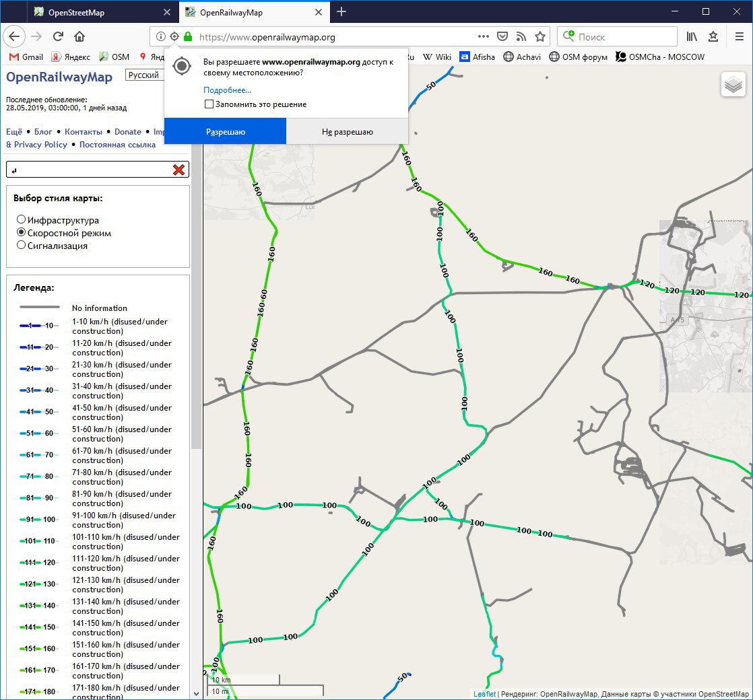
Task: Click the Выбор стиля карты: heading
Action: 58,198
